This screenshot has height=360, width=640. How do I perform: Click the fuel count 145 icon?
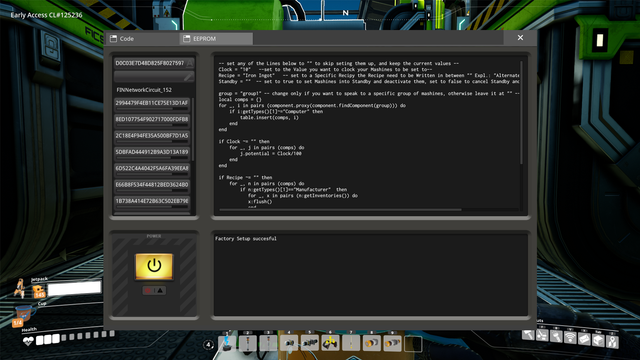click(39, 292)
